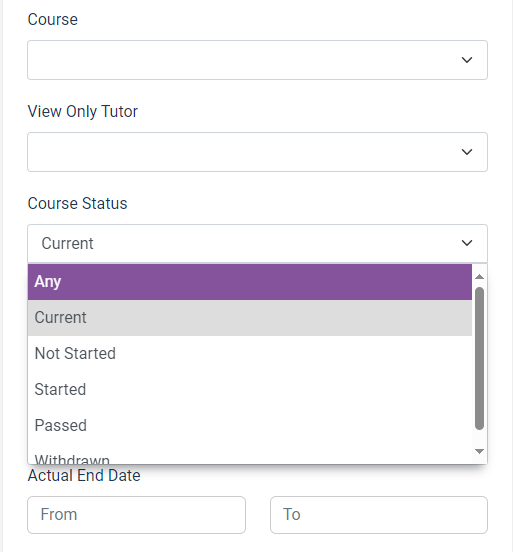Choose Current from the status list
This screenshot has width=513, height=552.
point(250,318)
